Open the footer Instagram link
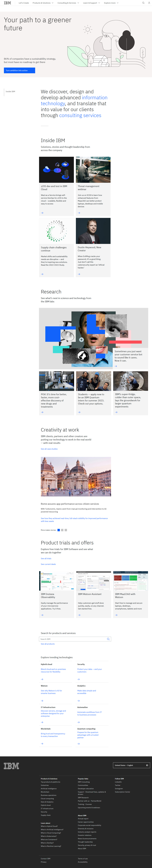Image resolution: width=152 pixels, height=868 pixels. pyautogui.click(x=119, y=788)
